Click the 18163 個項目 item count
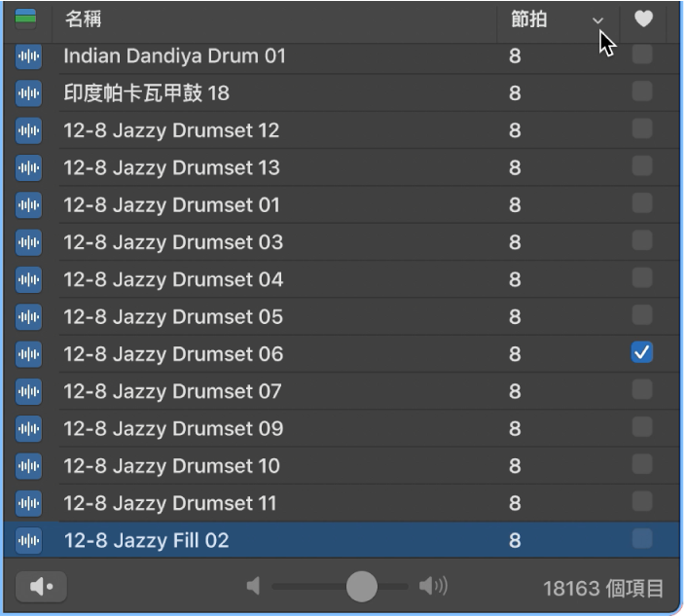The width and height of the screenshot is (686, 616). point(603,589)
